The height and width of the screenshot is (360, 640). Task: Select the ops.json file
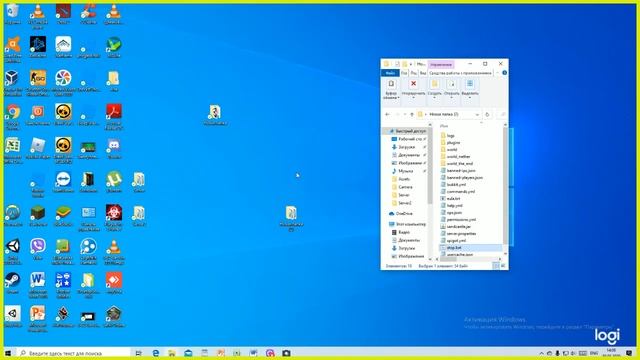[451, 212]
